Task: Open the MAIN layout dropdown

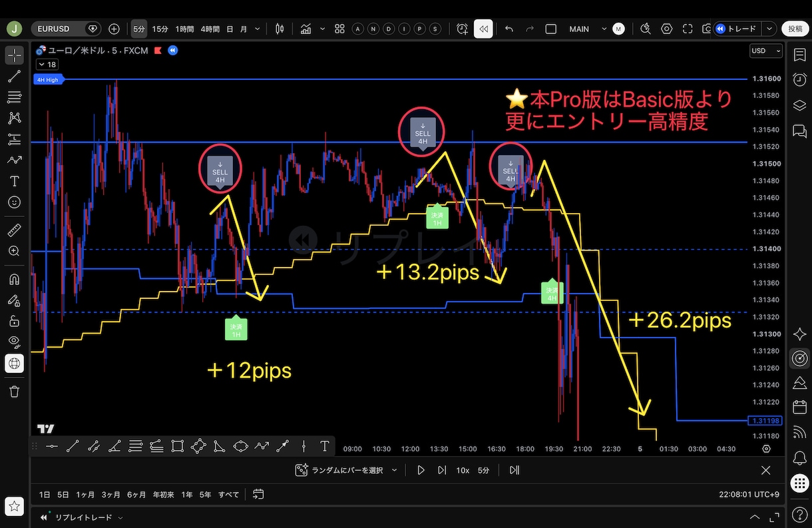Action: (x=604, y=29)
